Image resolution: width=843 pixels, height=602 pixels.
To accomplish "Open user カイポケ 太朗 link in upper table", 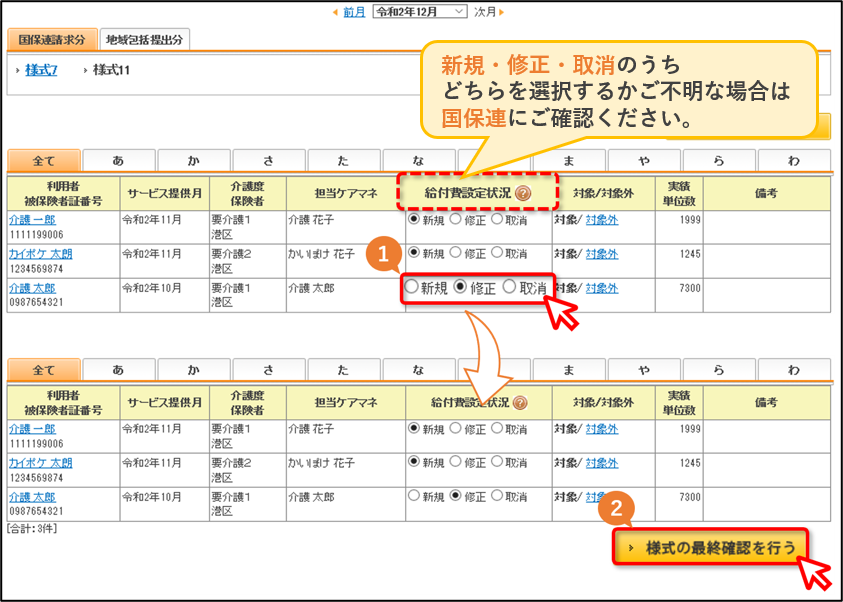I will tap(41, 254).
